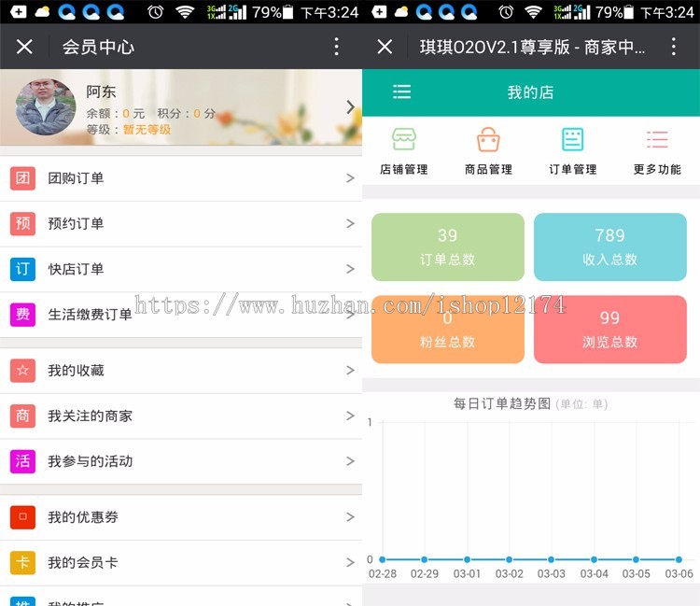
Task: Open 团购订单 list row
Action: coord(181,178)
